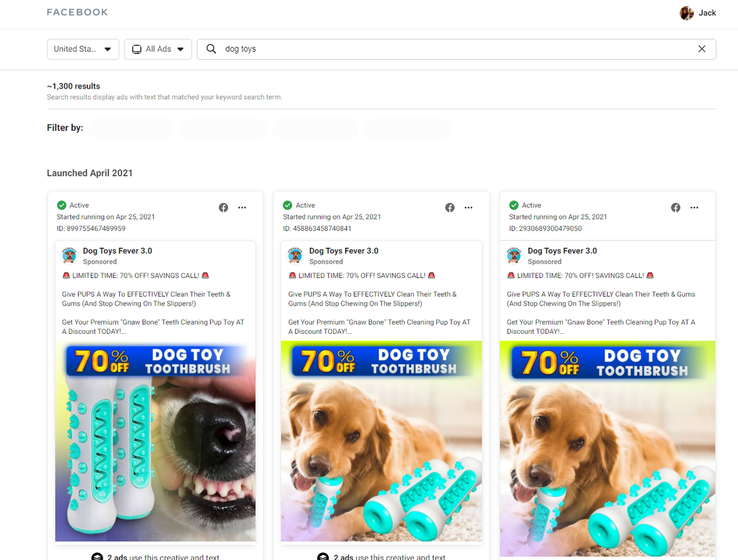Click ID: 458863458740841 text
Screen dimensions: 738x560
coord(317,229)
